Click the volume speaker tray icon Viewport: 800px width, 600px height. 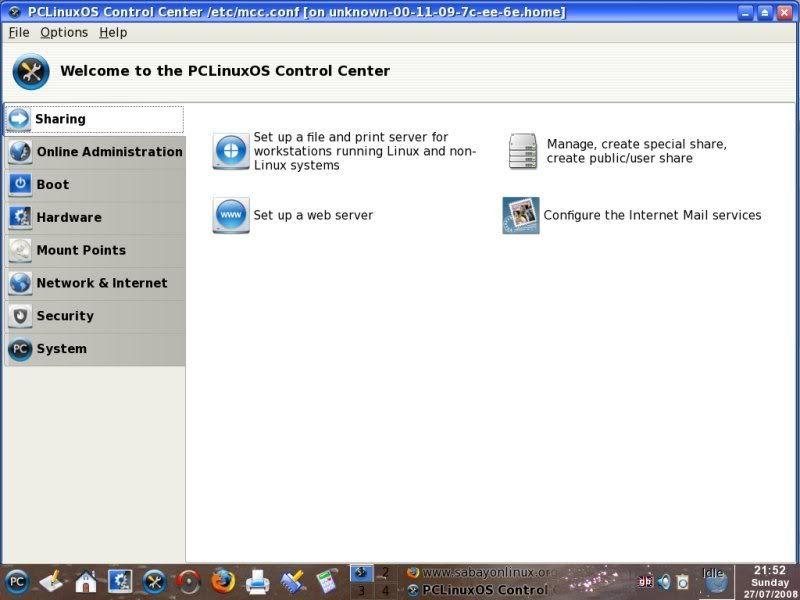(664, 582)
